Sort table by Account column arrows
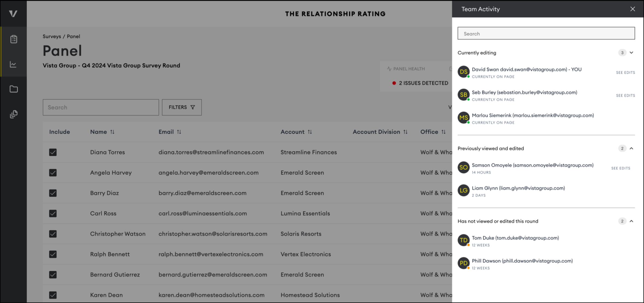The height and width of the screenshot is (303, 644). click(x=310, y=132)
